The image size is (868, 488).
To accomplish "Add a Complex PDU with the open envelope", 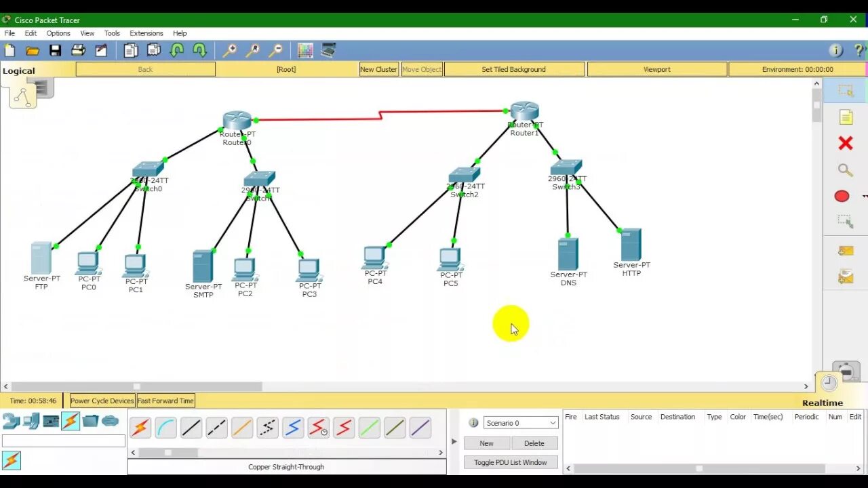I will 845,276.
